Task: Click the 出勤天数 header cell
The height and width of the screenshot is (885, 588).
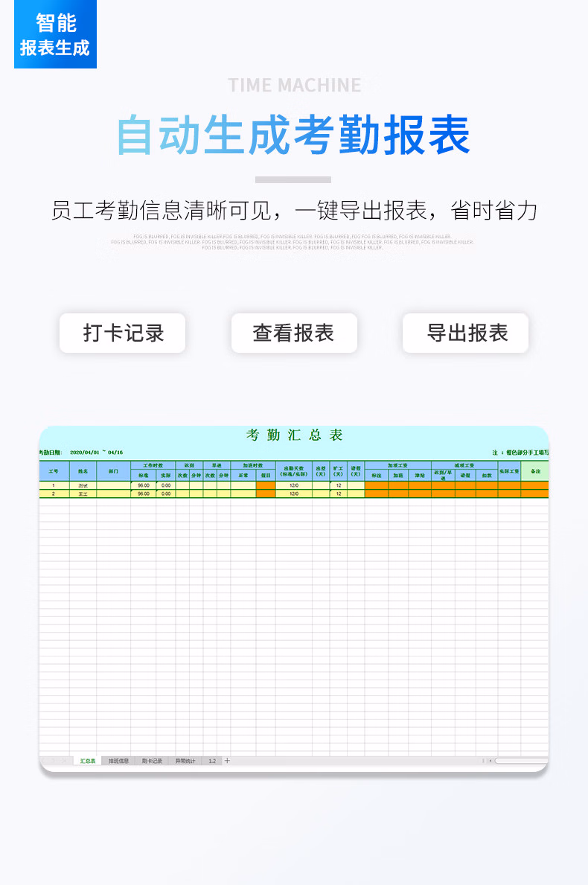Action: pyautogui.click(x=294, y=471)
